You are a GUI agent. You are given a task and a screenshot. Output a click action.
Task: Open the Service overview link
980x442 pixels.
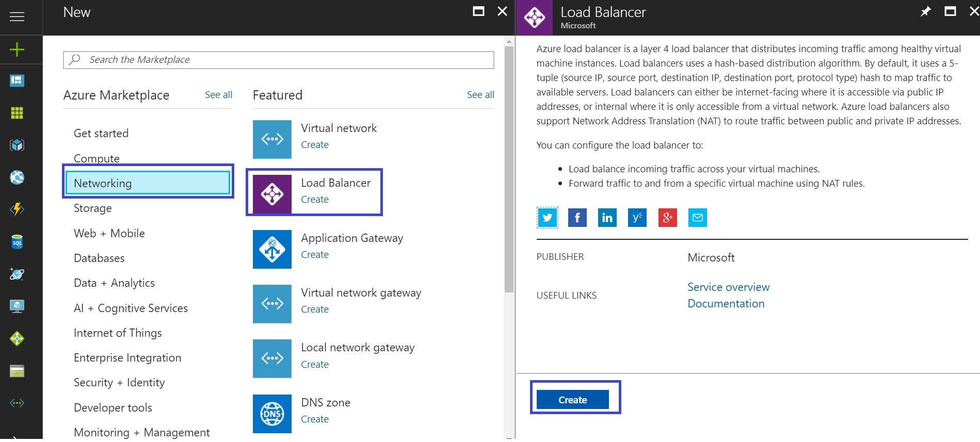pos(728,287)
